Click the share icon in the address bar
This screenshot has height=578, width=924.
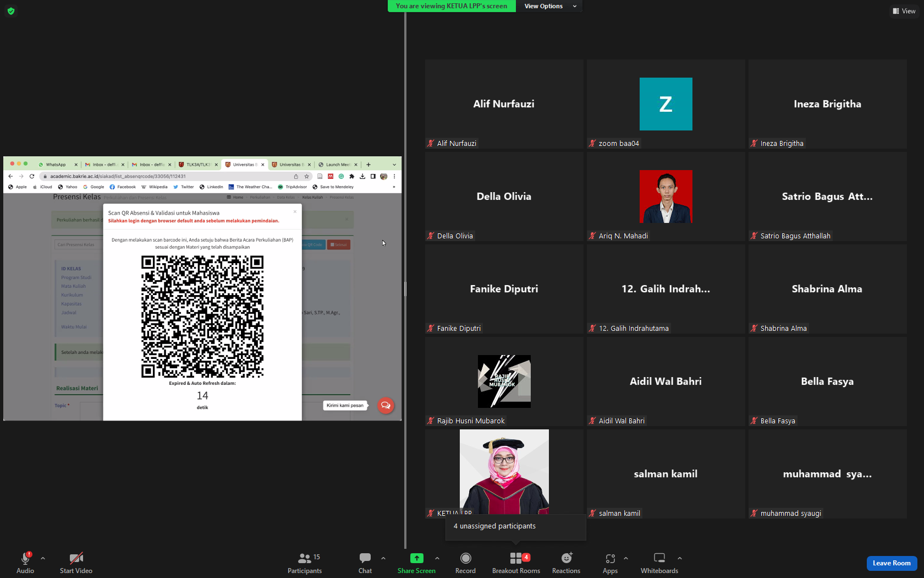point(296,176)
